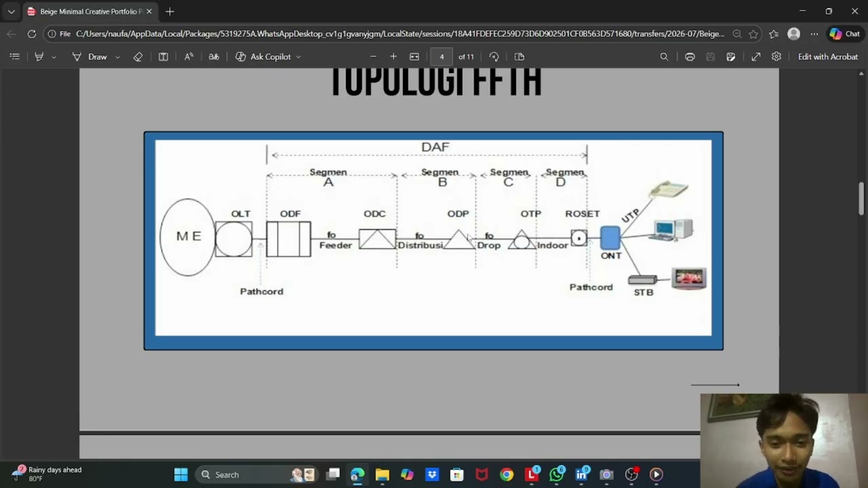Click Edit with Acrobat
Viewport: 868px width, 488px height.
click(x=828, y=57)
